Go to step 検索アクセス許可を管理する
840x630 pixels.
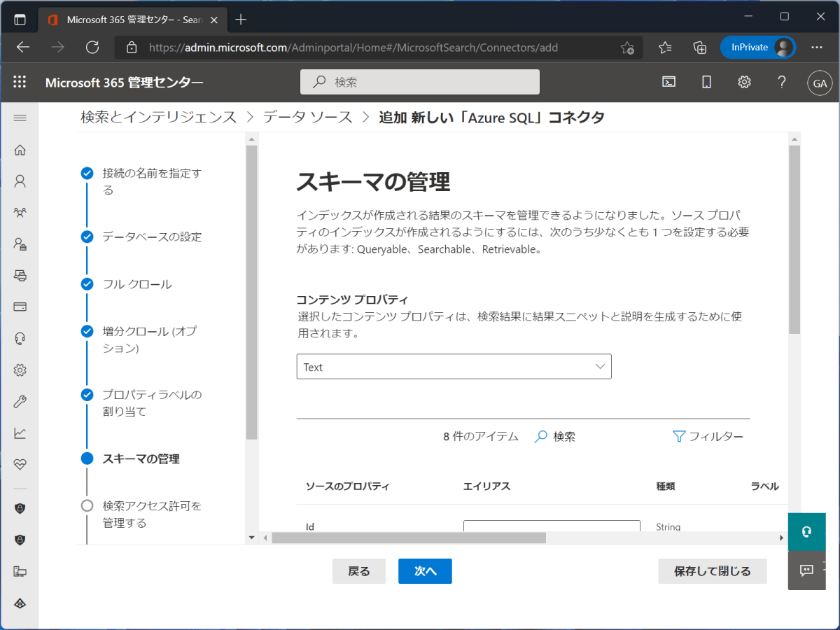point(152,514)
